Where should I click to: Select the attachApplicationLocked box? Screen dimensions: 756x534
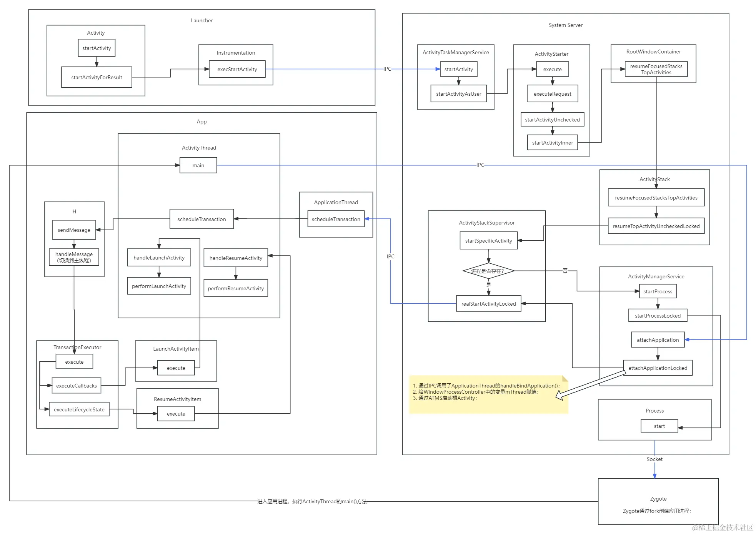coord(658,368)
